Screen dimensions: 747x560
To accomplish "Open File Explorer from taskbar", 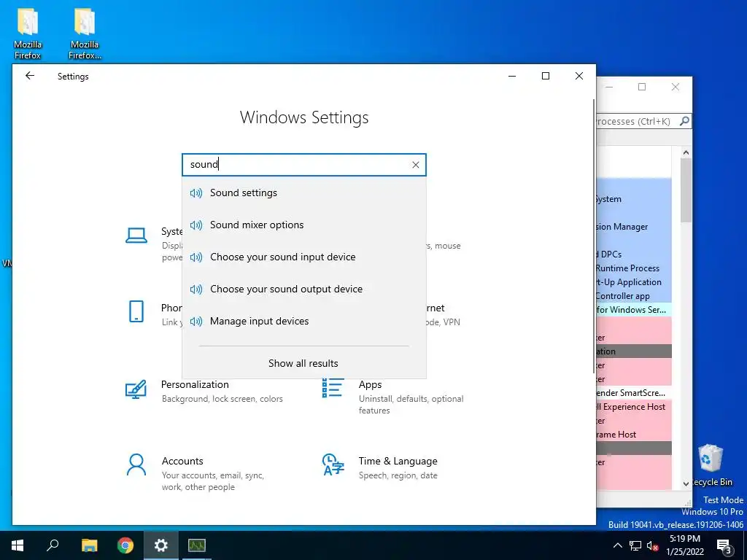I will click(x=89, y=545).
